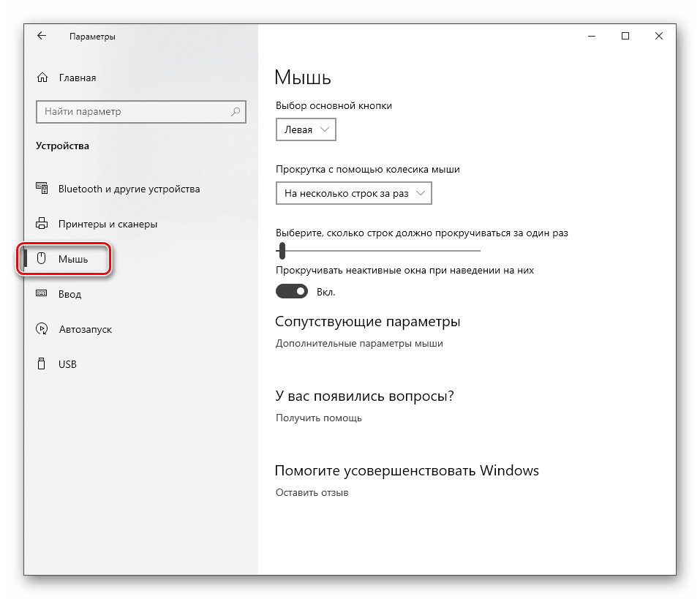Click the Мышь page heading

pyautogui.click(x=303, y=78)
